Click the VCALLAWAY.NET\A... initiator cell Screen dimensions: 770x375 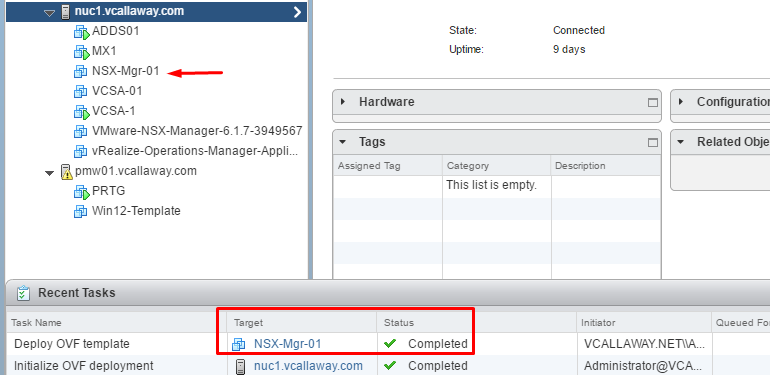point(645,344)
